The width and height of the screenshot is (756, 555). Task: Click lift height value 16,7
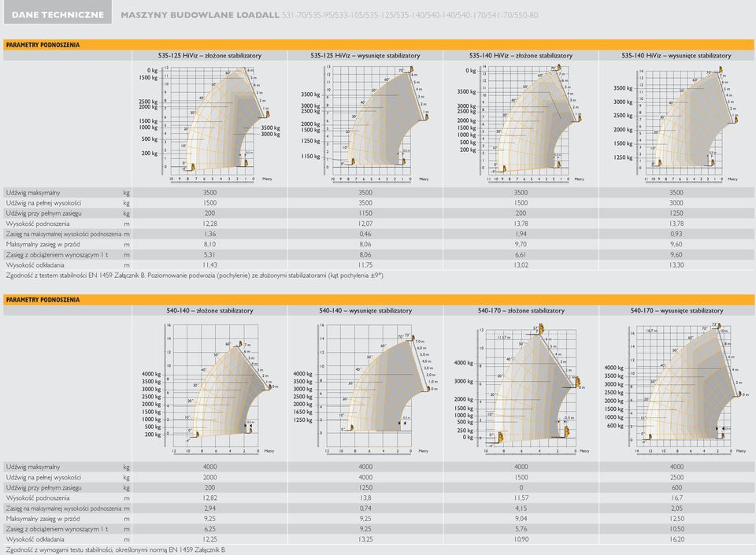[x=676, y=498]
